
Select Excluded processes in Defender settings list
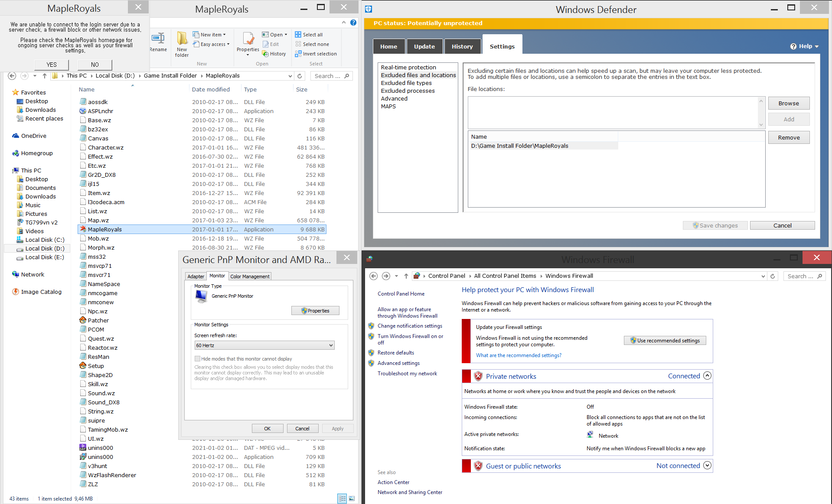tap(408, 91)
